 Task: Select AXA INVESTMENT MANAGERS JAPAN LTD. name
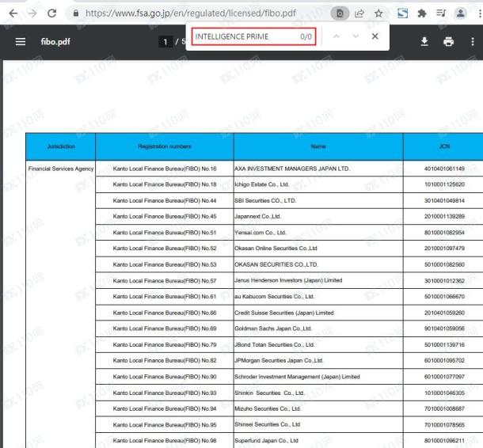pos(292,169)
